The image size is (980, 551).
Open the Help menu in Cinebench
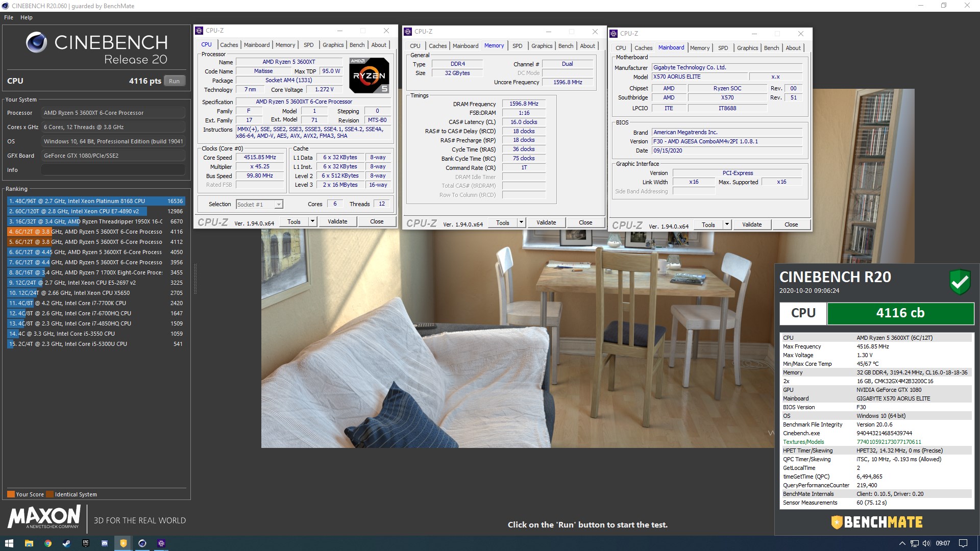tap(27, 17)
